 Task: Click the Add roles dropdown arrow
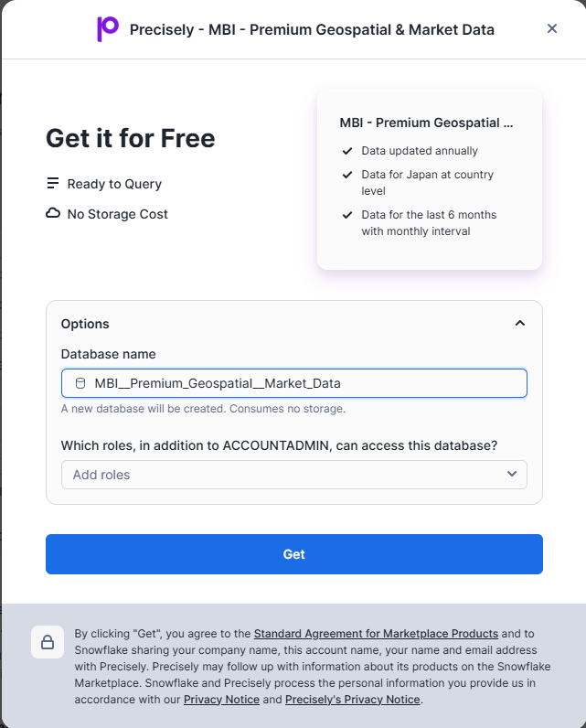click(x=512, y=475)
